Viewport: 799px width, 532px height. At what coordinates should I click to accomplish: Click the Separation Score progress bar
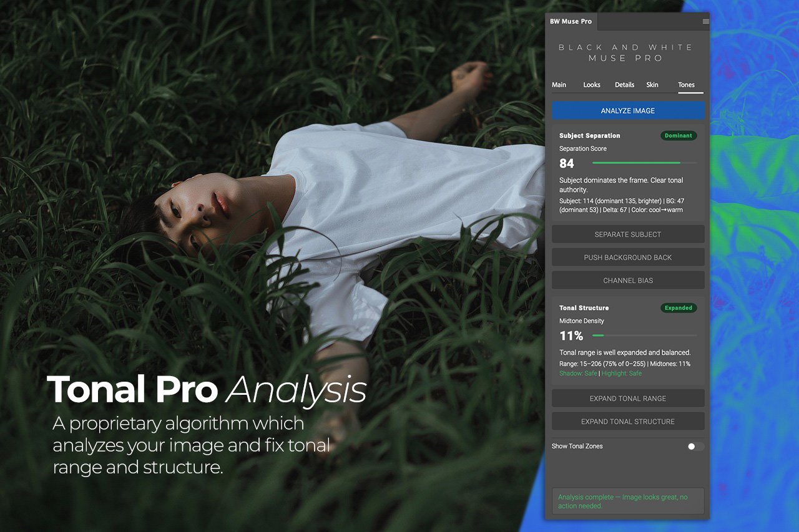(644, 163)
